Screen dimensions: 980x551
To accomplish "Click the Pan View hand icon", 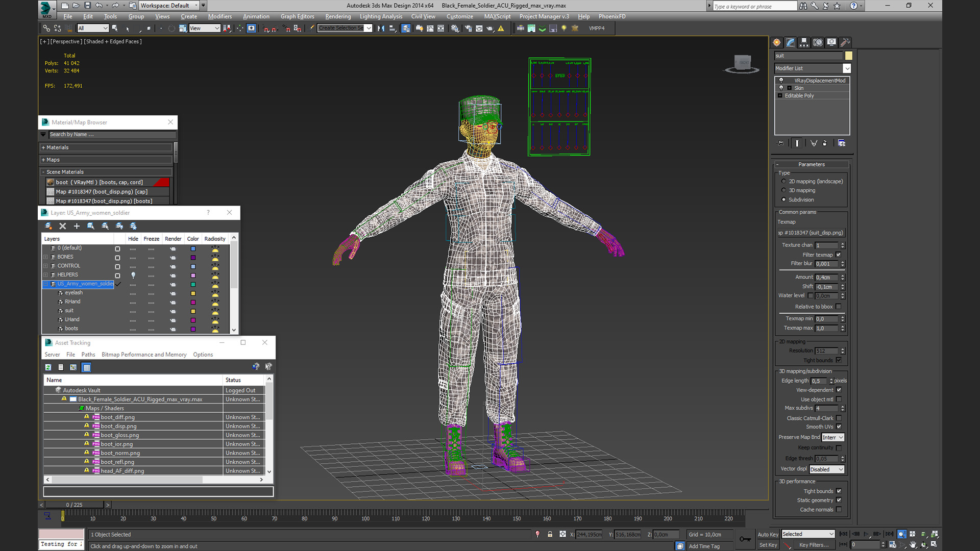I will click(913, 545).
